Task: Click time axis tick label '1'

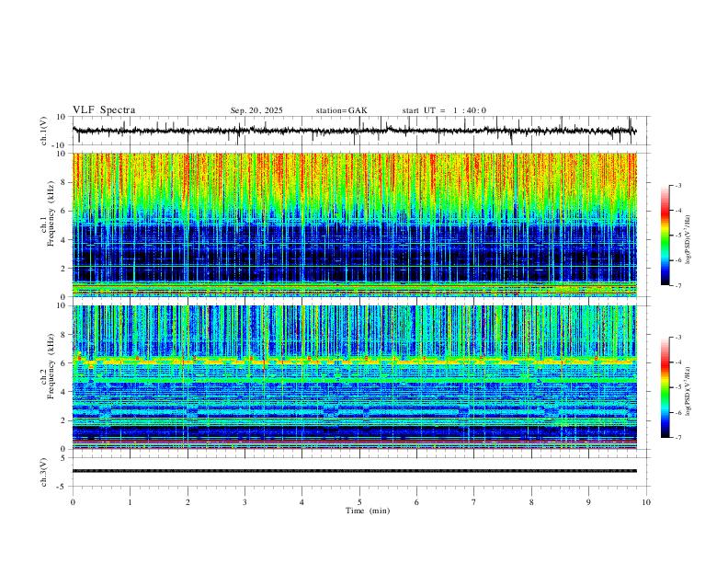Action: (x=130, y=502)
